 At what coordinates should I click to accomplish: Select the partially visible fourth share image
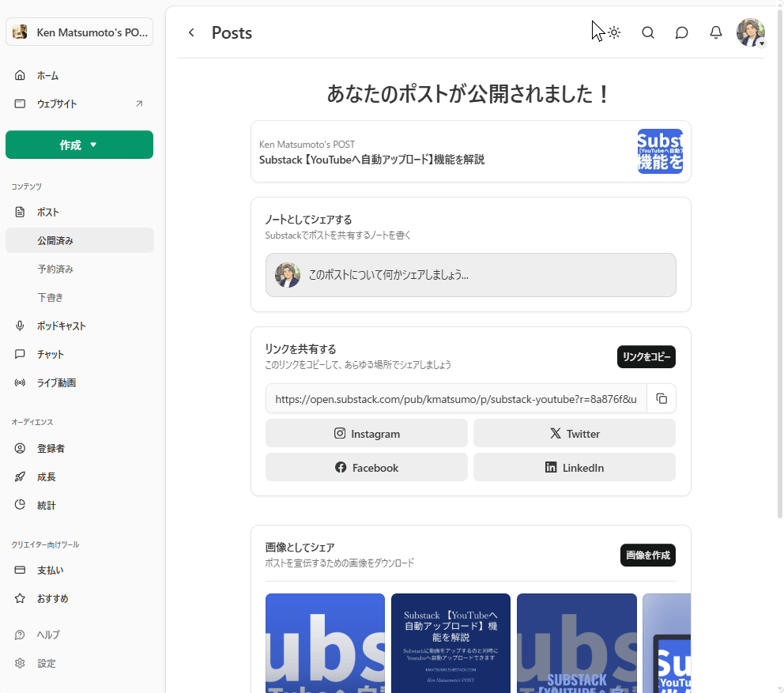[666, 643]
